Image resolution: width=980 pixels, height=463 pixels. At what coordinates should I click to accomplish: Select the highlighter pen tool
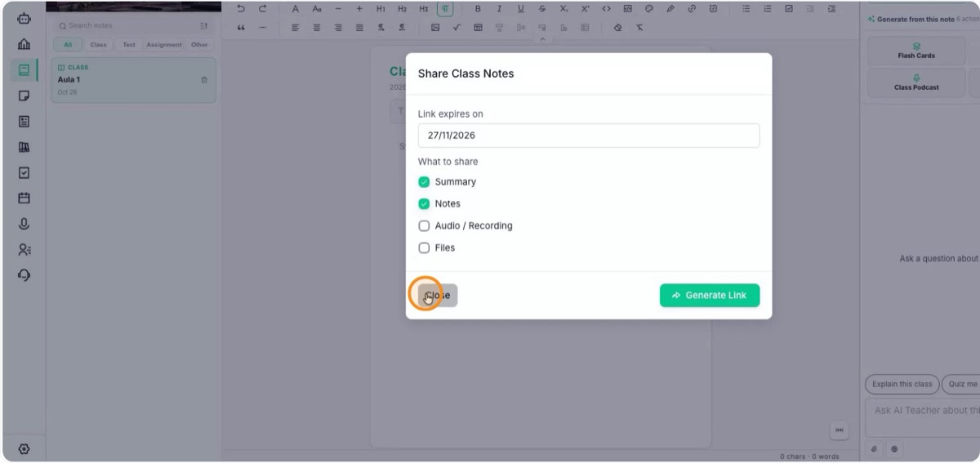670,9
